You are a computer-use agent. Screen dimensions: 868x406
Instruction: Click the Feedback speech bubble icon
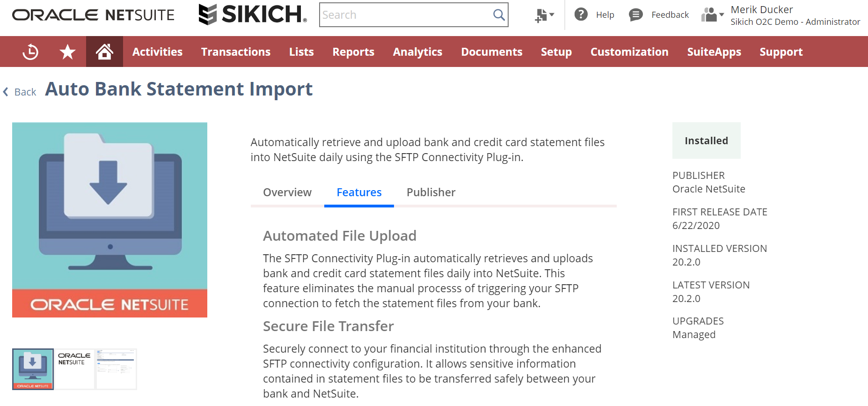coord(635,15)
